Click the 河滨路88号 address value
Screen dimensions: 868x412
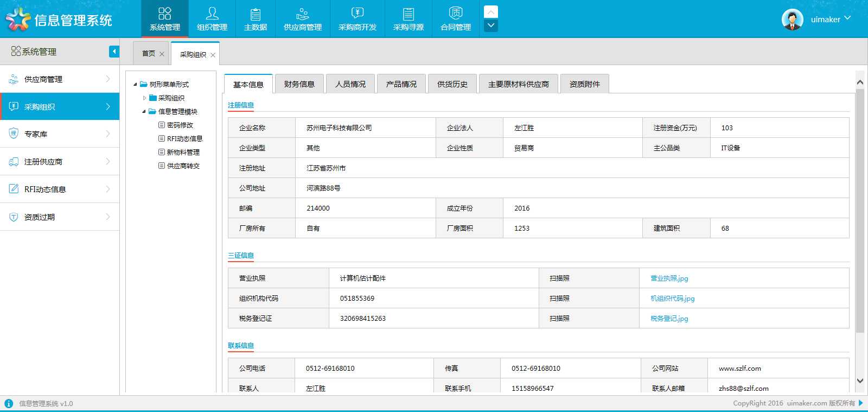click(x=323, y=188)
